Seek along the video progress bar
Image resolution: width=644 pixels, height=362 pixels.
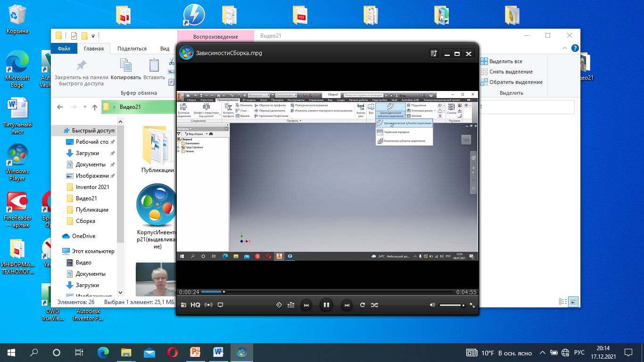(x=327, y=292)
